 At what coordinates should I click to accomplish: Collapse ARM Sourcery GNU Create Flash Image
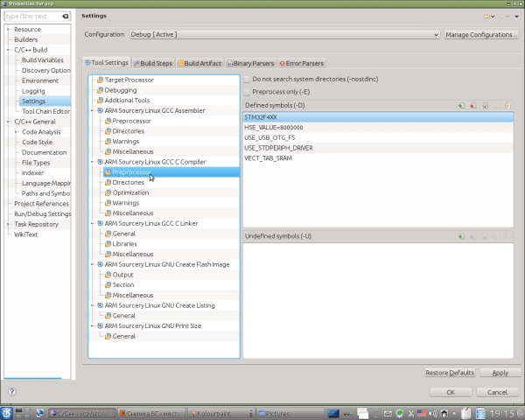93,264
